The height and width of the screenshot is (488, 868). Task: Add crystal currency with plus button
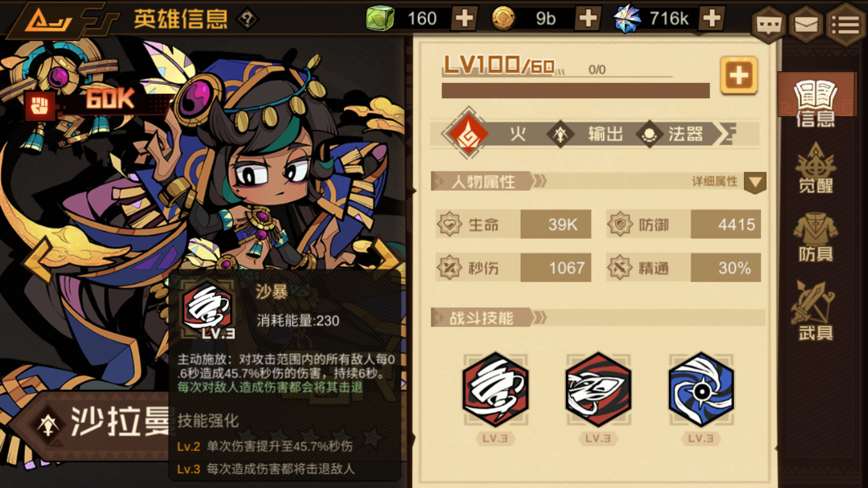point(712,18)
